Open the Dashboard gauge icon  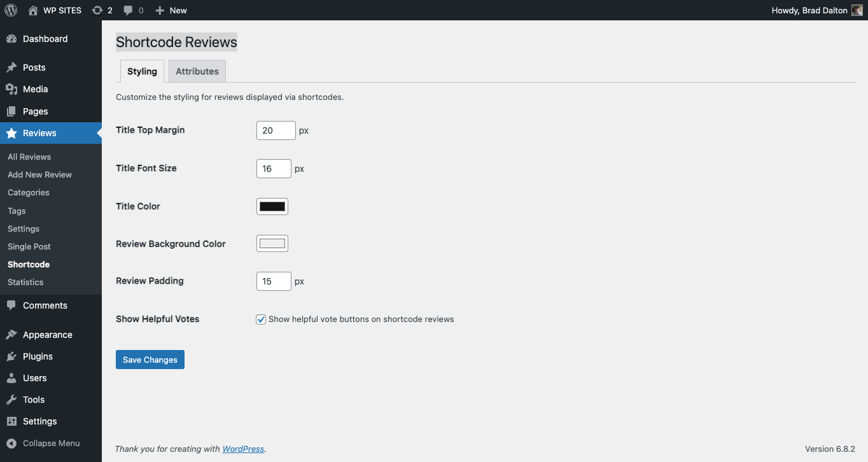[x=11, y=39]
